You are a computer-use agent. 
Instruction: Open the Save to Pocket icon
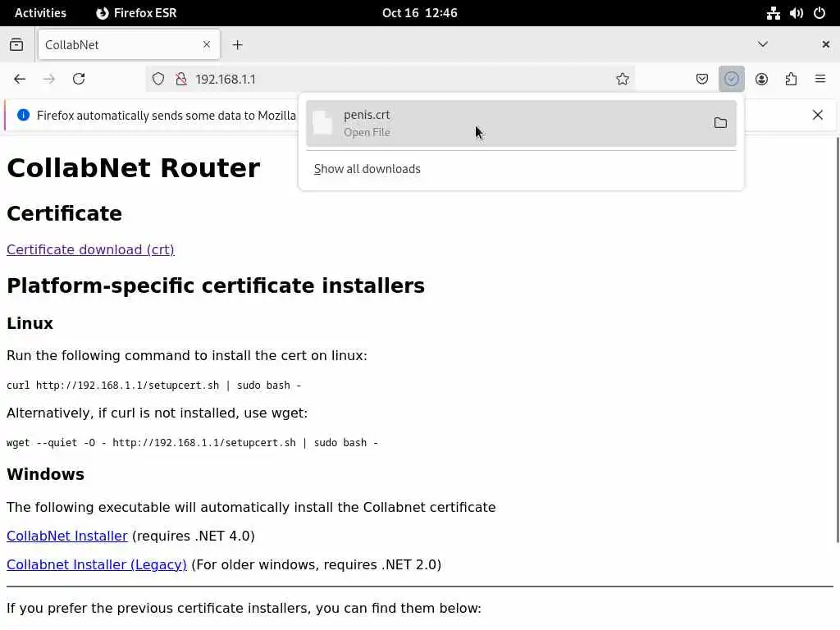coord(702,80)
